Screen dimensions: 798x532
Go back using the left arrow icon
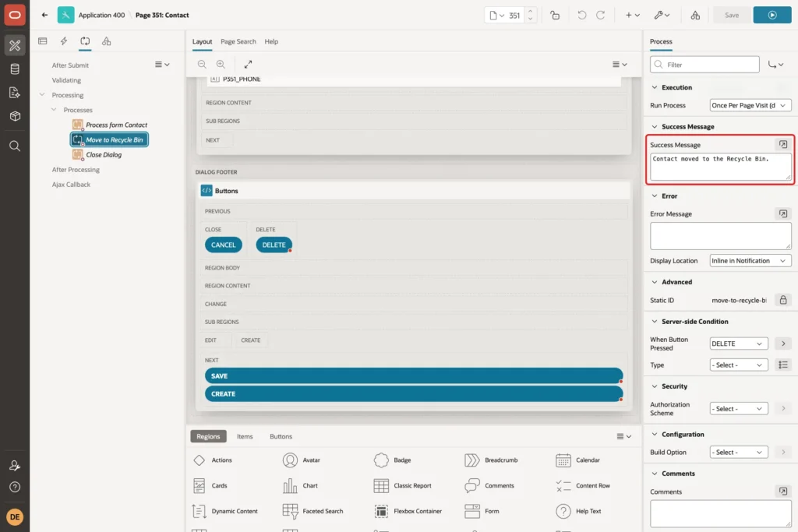click(44, 15)
